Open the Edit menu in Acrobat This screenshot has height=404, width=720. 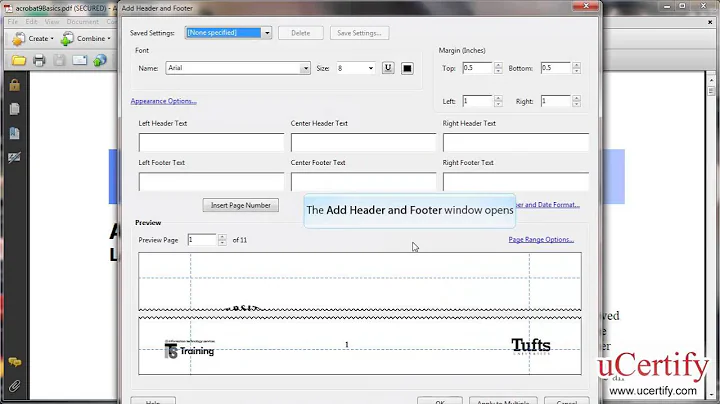pos(31,22)
